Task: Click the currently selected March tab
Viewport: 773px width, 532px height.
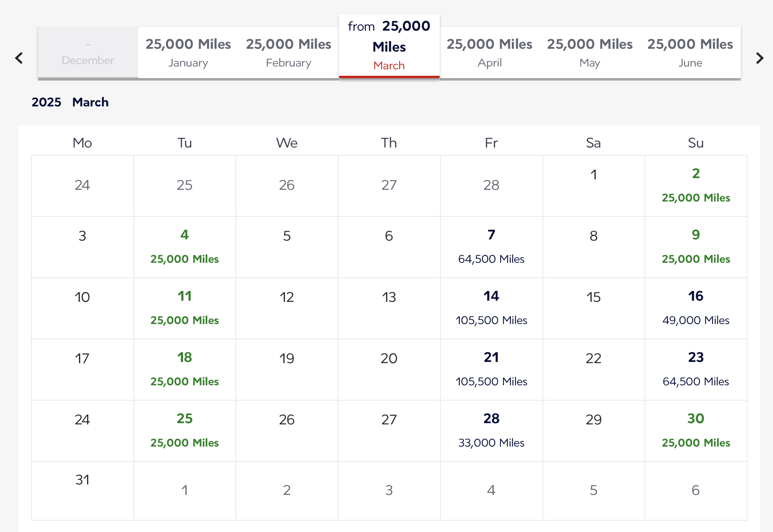Action: point(389,46)
